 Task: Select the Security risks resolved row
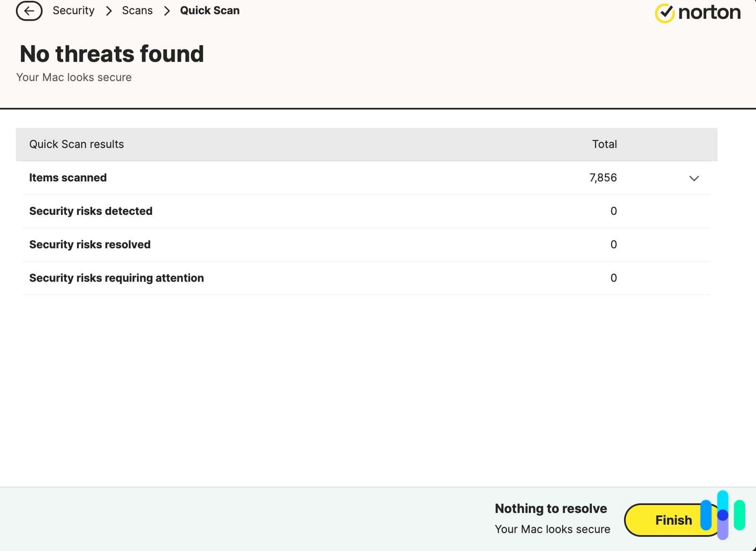click(x=90, y=245)
